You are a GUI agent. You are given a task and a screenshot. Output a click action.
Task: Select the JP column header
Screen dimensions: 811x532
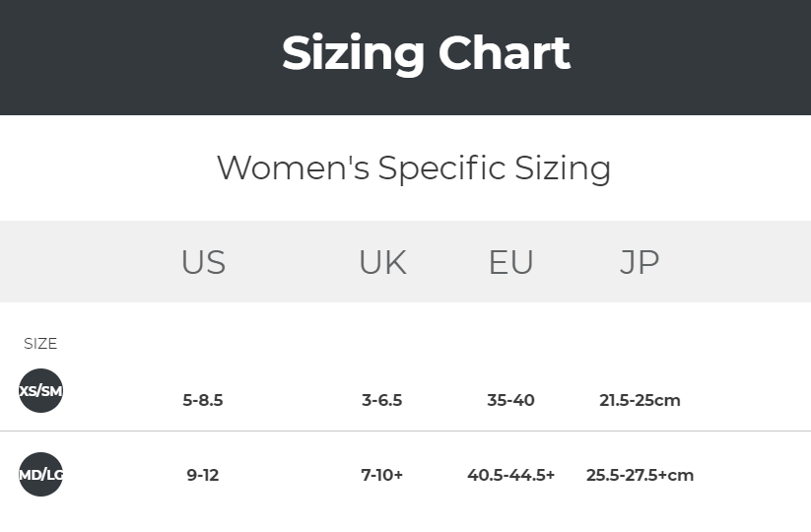click(x=640, y=262)
